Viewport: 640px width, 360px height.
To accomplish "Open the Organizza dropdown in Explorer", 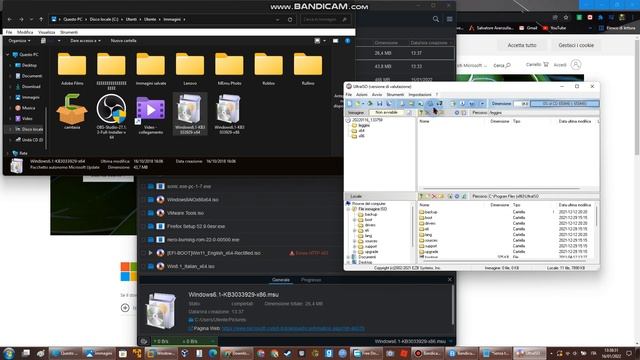I will 19,41.
